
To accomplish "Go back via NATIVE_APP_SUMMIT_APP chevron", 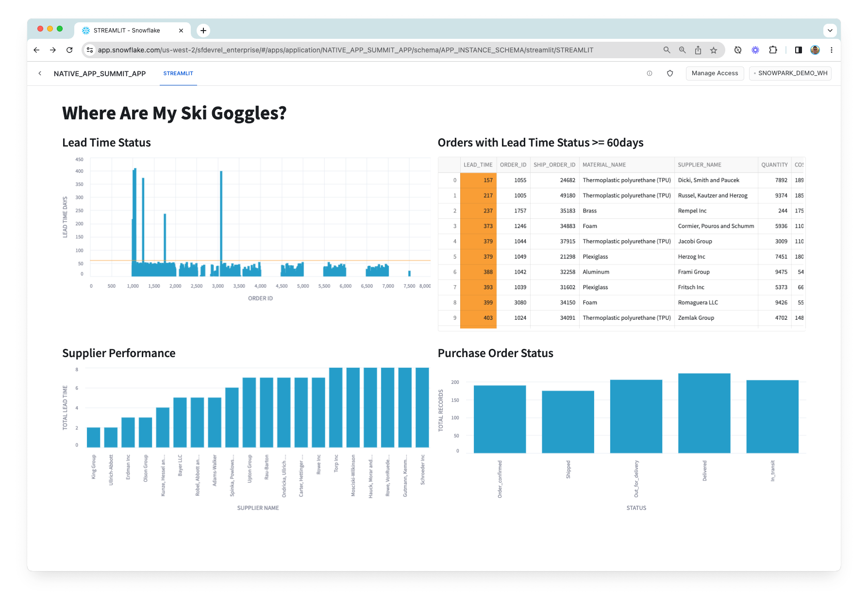I will [40, 73].
